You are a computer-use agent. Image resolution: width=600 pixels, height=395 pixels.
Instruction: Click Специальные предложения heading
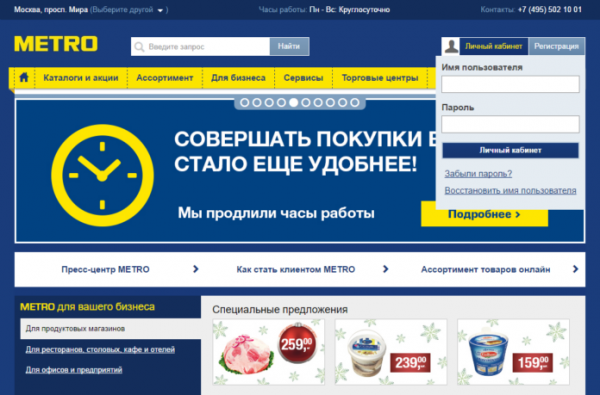(280, 309)
